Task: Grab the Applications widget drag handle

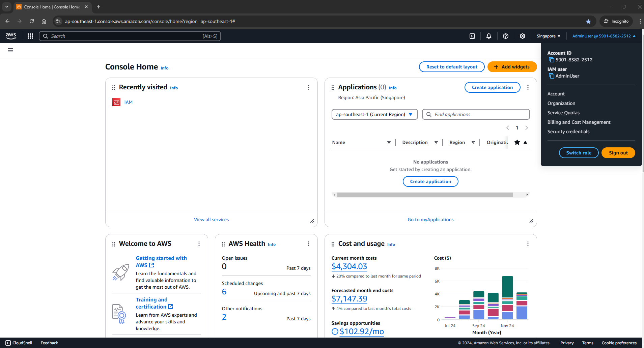Action: (x=333, y=88)
